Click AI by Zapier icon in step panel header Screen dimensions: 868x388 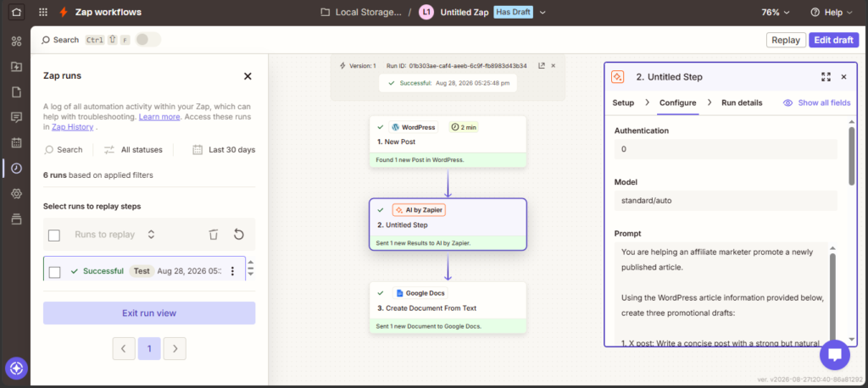[618, 77]
